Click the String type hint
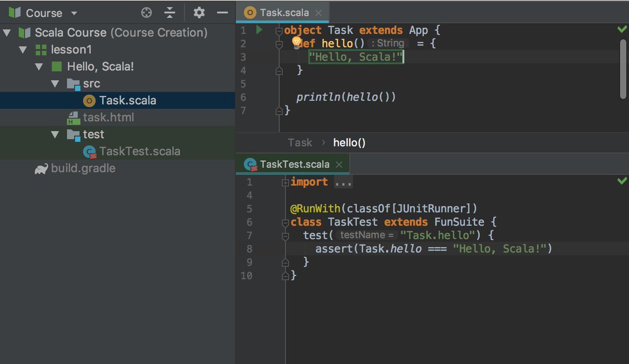This screenshot has width=629, height=364. click(x=387, y=43)
